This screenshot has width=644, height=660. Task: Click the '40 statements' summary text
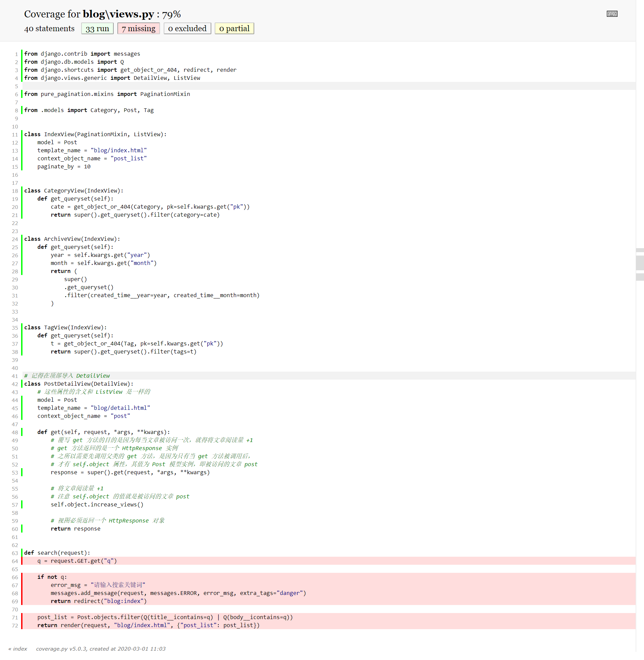point(49,29)
